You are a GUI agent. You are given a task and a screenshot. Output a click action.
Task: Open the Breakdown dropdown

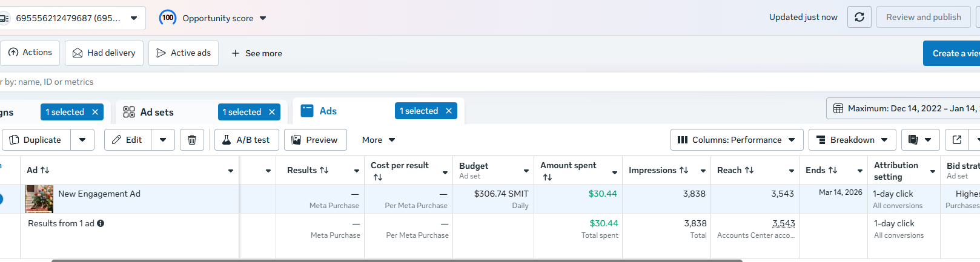pos(852,140)
